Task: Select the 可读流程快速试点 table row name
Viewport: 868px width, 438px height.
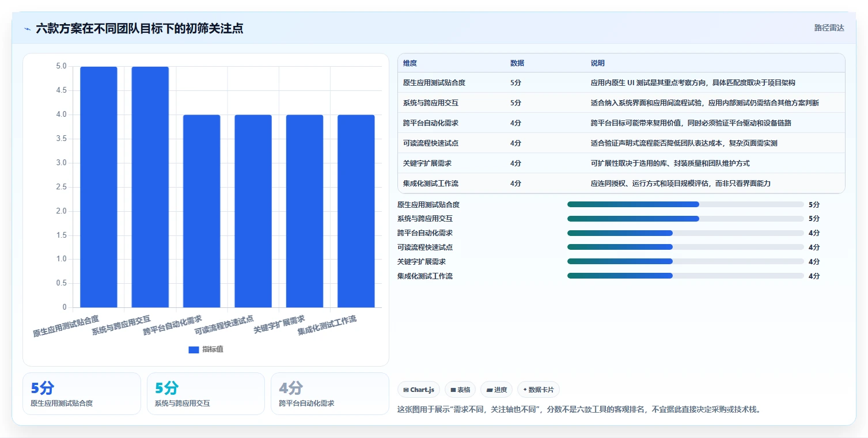Action: 431,143
